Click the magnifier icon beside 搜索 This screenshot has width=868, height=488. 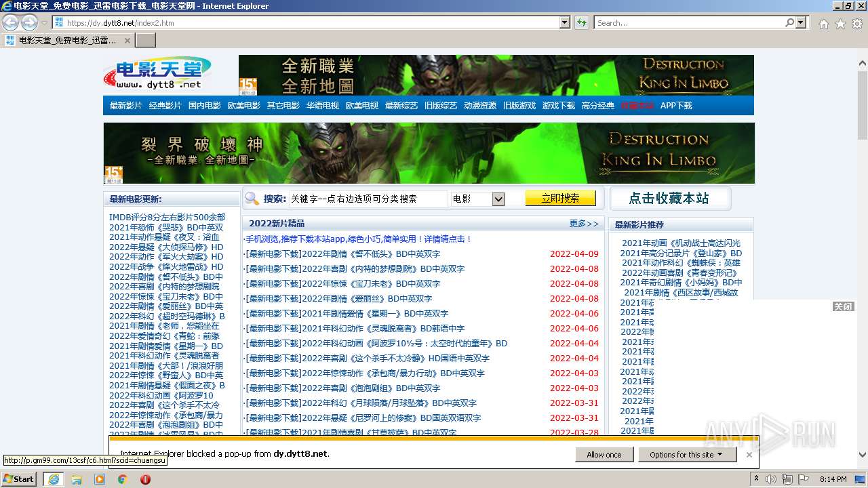pyautogui.click(x=252, y=198)
